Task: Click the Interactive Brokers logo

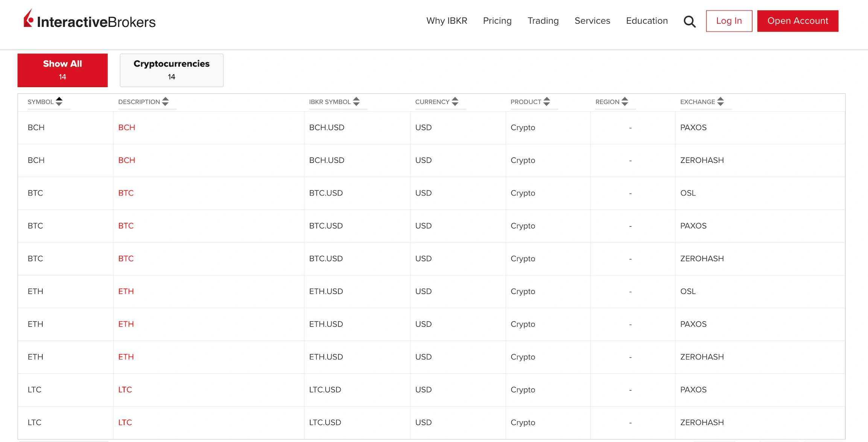Action: point(90,20)
